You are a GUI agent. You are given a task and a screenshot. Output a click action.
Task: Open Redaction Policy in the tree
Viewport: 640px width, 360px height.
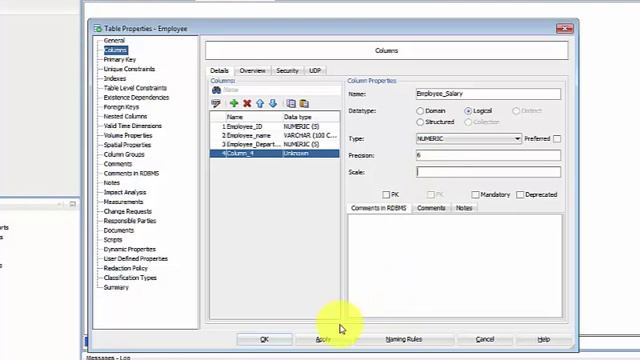point(126,268)
